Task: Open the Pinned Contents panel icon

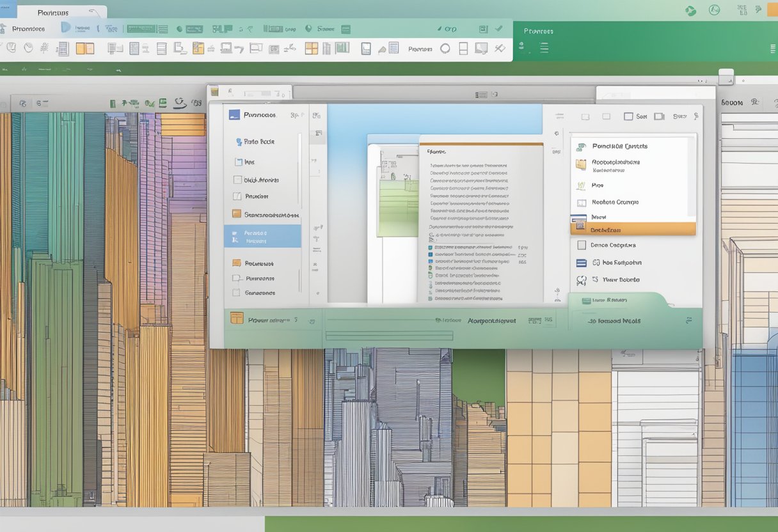Action: [x=581, y=146]
